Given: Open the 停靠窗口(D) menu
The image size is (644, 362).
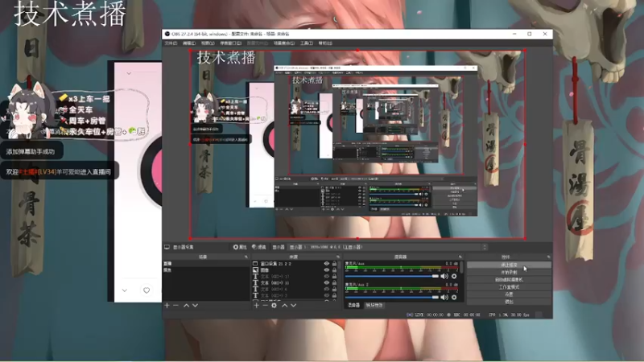Looking at the screenshot, I should click(x=231, y=43).
